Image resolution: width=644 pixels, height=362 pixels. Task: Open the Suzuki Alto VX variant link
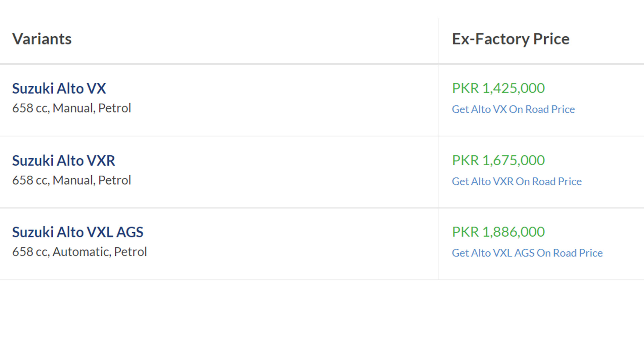[59, 88]
